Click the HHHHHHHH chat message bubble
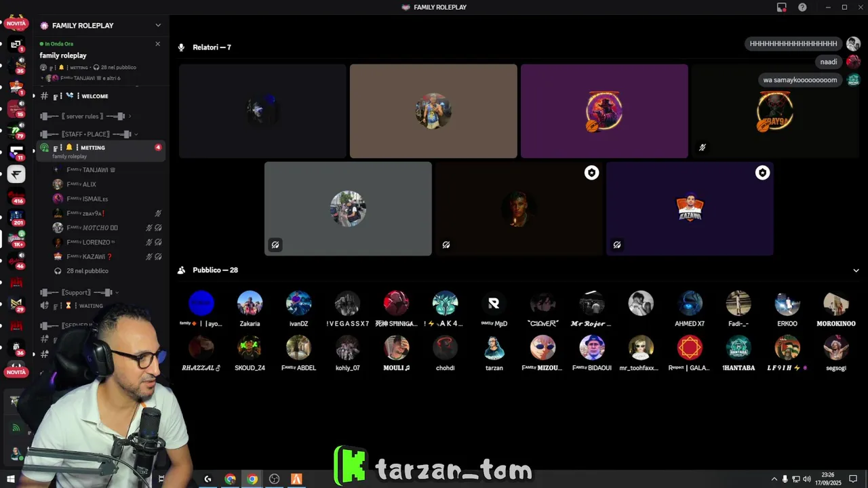This screenshot has height=488, width=868. coord(793,43)
